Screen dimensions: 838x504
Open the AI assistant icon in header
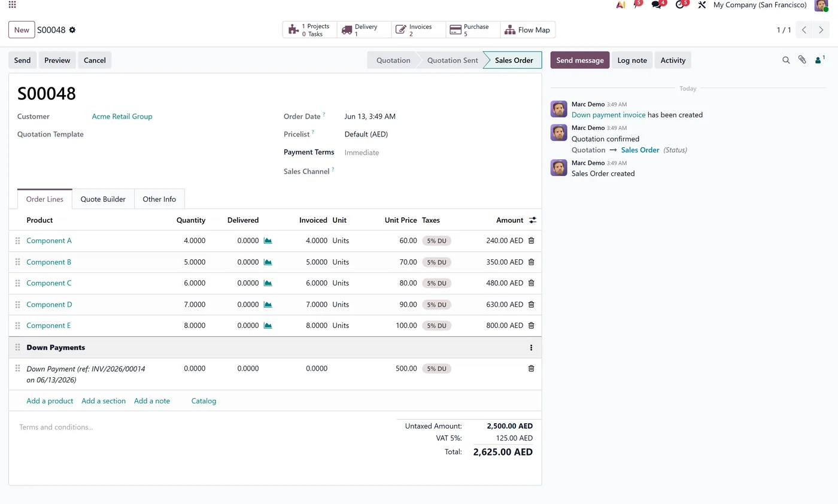(621, 5)
